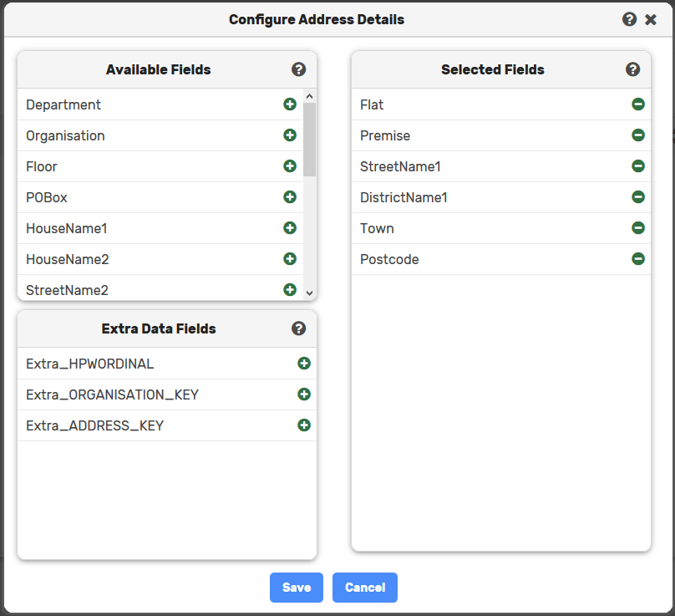Viewport: 675px width, 616px height.
Task: Add Extra_ADDRESS_KEY data field
Action: (304, 425)
